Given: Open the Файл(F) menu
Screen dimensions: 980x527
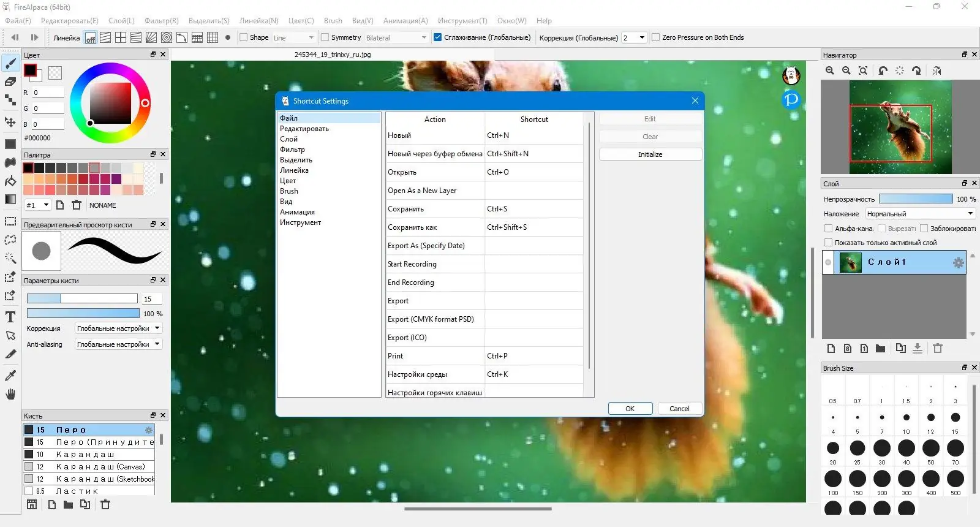Looking at the screenshot, I should (18, 21).
